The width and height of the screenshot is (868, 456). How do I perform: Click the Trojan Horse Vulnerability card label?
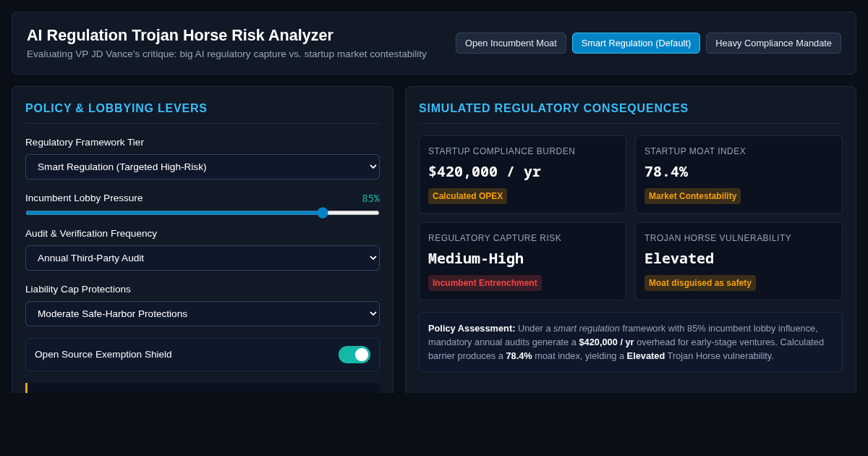(718, 238)
